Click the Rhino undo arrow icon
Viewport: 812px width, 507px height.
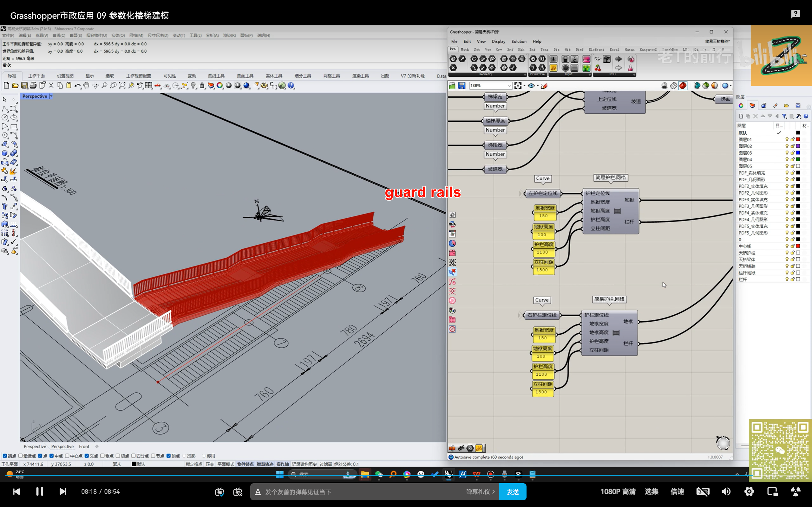pos(77,86)
